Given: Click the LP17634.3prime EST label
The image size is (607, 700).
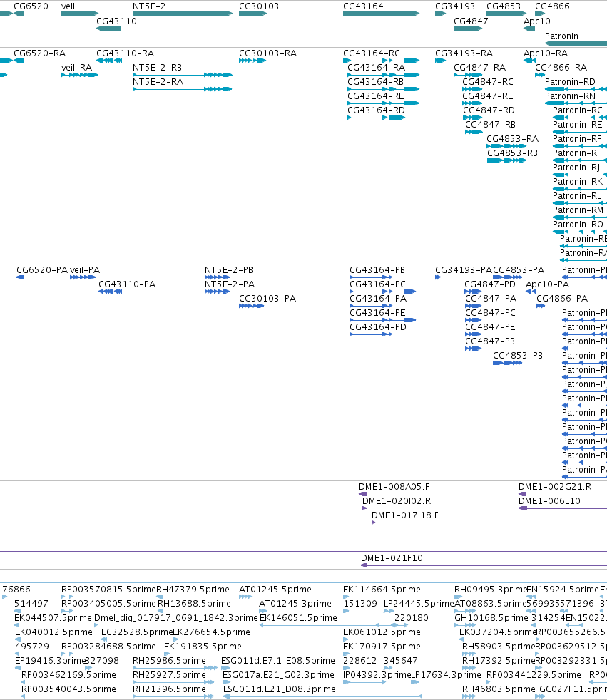Looking at the screenshot, I should tap(446, 676).
